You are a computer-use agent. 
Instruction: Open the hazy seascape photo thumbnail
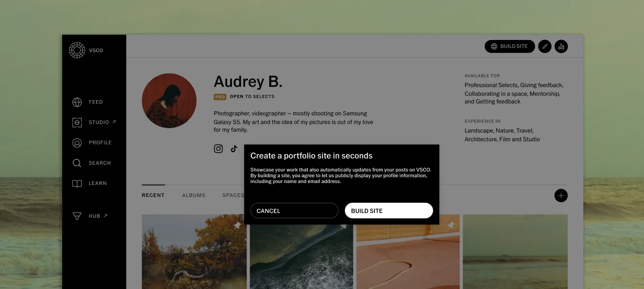click(515, 251)
